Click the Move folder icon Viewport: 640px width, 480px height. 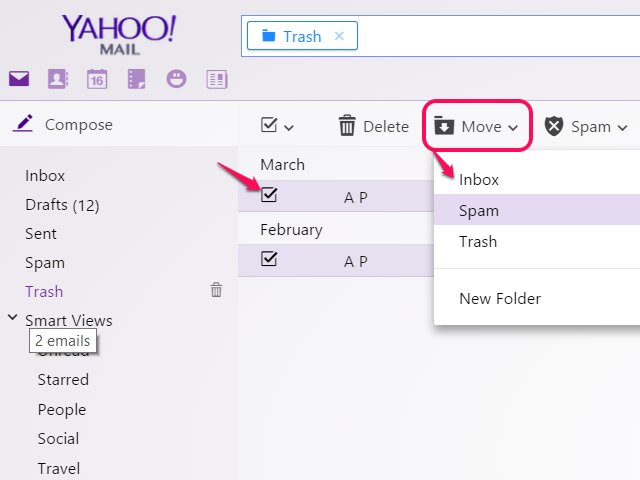(x=444, y=126)
